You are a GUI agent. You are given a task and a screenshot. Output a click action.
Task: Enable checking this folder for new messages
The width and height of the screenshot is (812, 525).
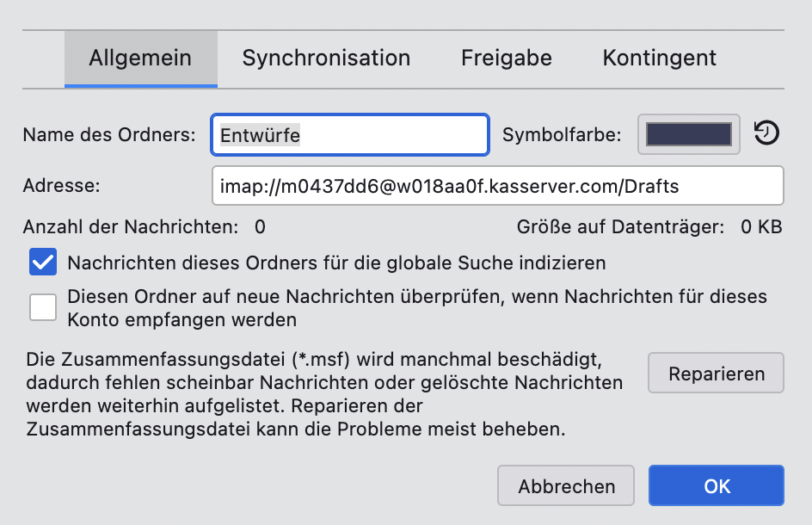tap(43, 307)
